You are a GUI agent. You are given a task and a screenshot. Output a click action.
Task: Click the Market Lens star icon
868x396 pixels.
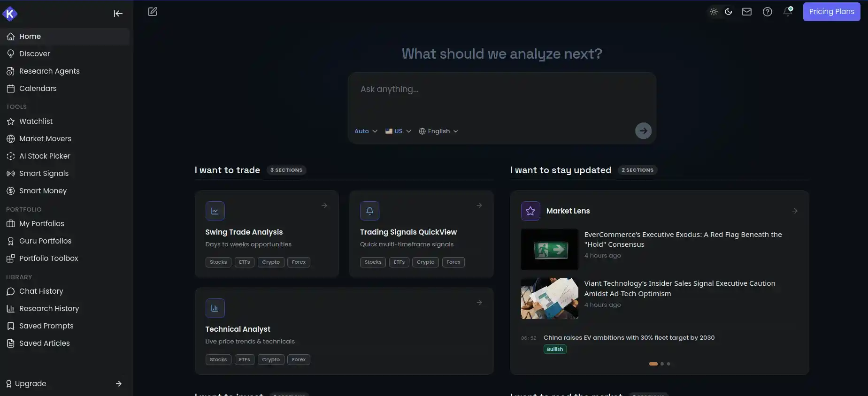[x=530, y=211]
